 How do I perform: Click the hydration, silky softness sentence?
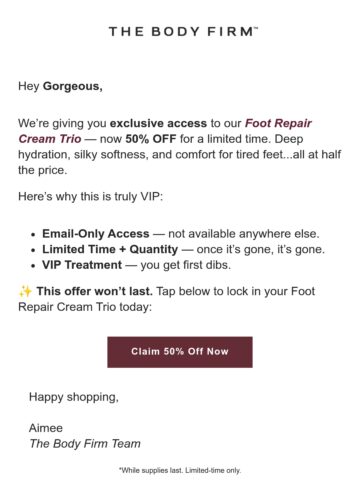pyautogui.click(x=180, y=154)
